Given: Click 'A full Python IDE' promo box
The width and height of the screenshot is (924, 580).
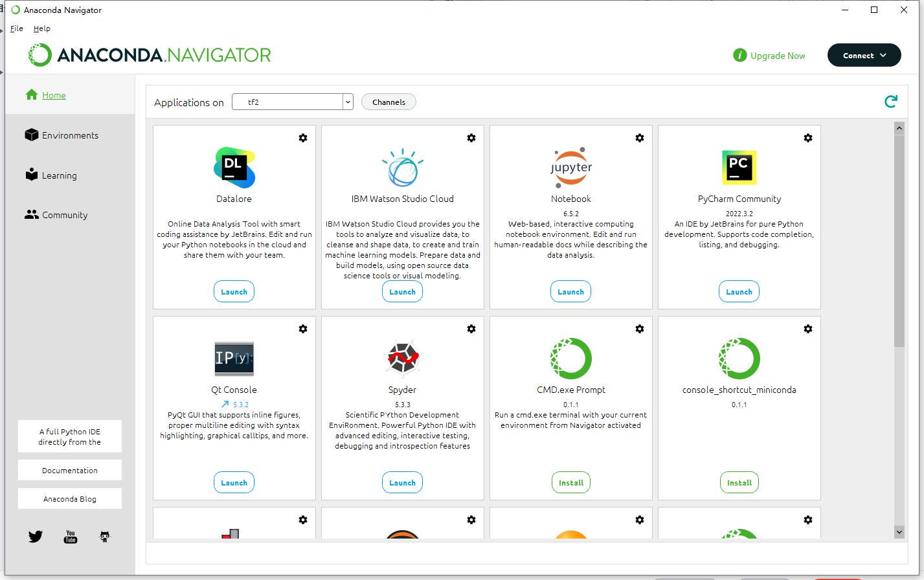Looking at the screenshot, I should tap(70, 437).
